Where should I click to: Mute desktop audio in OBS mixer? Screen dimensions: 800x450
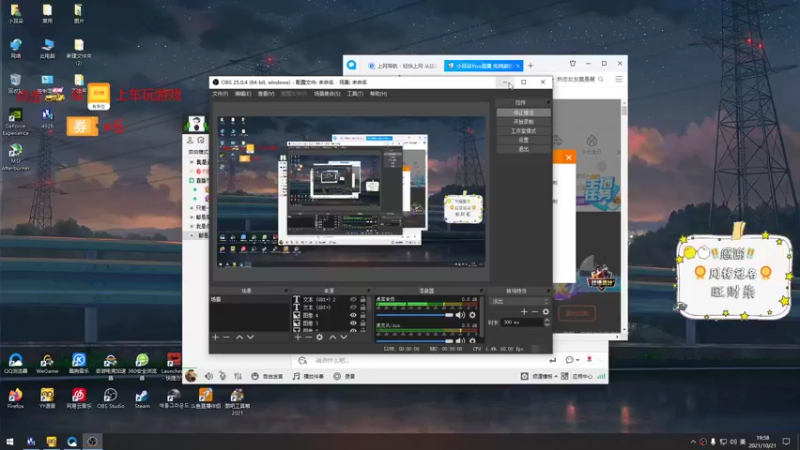(x=460, y=315)
